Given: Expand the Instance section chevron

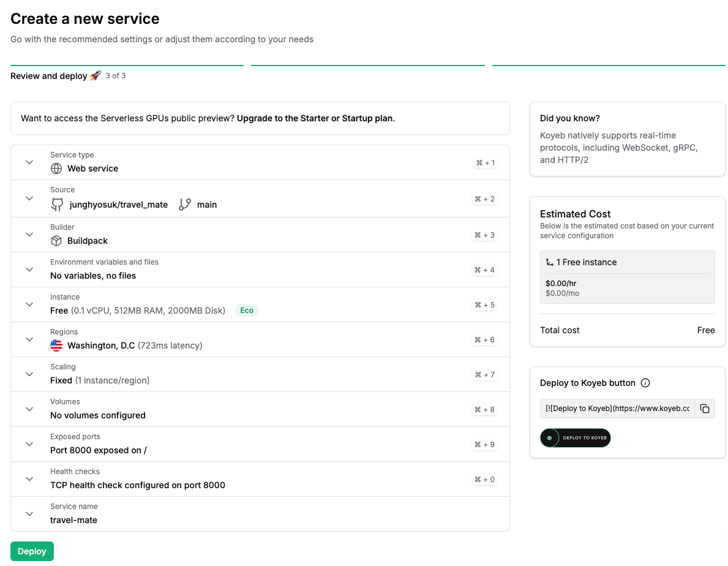Looking at the screenshot, I should coord(29,304).
